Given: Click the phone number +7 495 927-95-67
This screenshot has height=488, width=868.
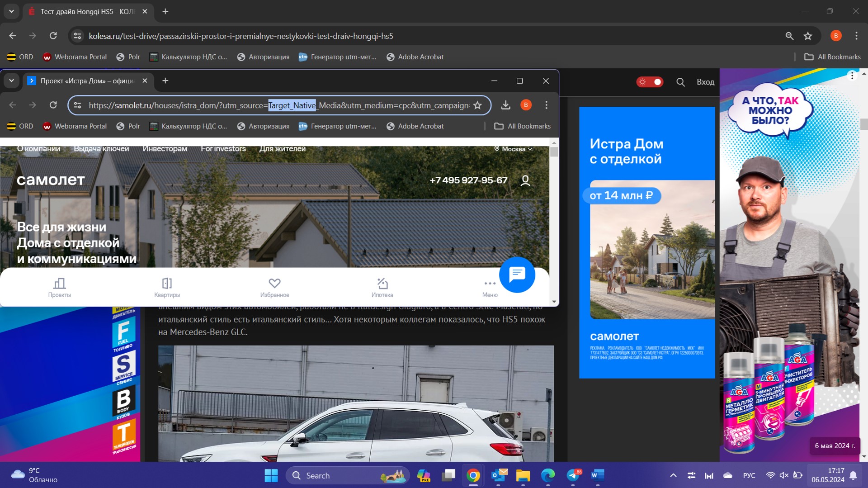Looking at the screenshot, I should click(468, 180).
